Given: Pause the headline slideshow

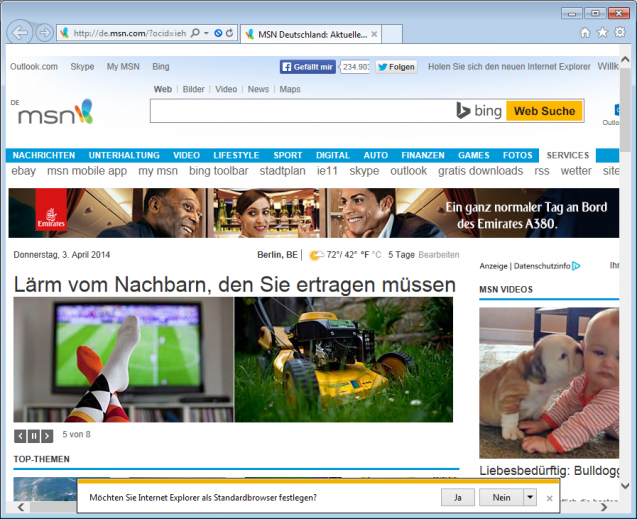Looking at the screenshot, I should 34,436.
